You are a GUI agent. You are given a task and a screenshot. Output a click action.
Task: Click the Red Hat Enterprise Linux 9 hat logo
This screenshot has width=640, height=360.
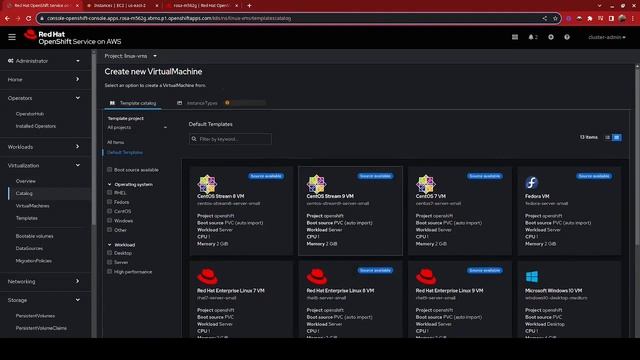point(426,277)
